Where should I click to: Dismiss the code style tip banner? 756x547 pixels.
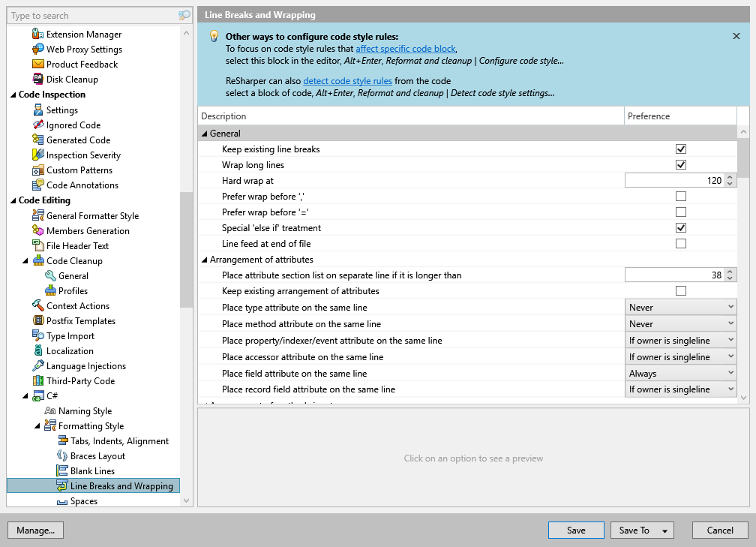736,36
